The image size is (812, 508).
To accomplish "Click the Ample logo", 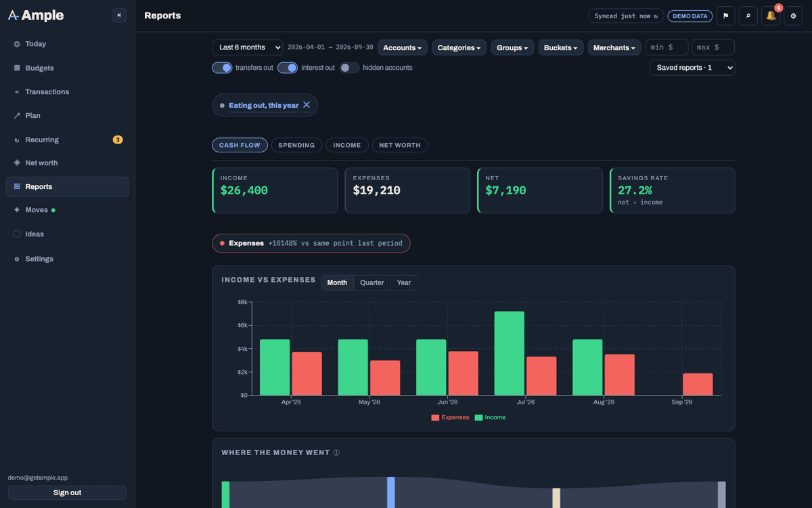I will click(36, 16).
